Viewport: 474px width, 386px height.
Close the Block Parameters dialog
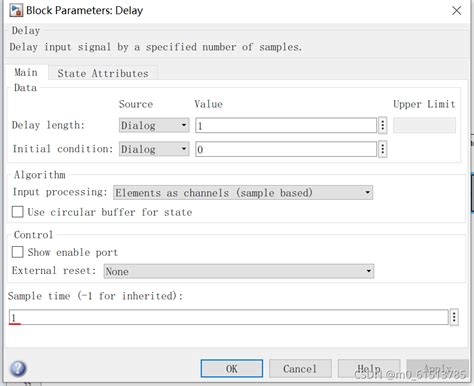(x=456, y=10)
